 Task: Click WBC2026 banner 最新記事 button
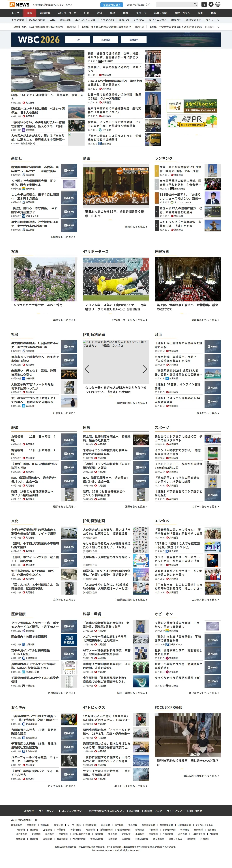click(134, 39)
